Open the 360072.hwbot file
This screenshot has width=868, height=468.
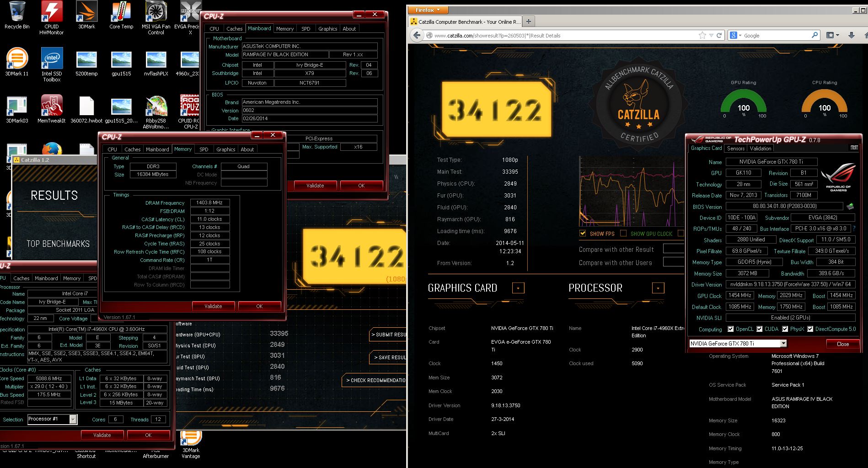point(86,110)
